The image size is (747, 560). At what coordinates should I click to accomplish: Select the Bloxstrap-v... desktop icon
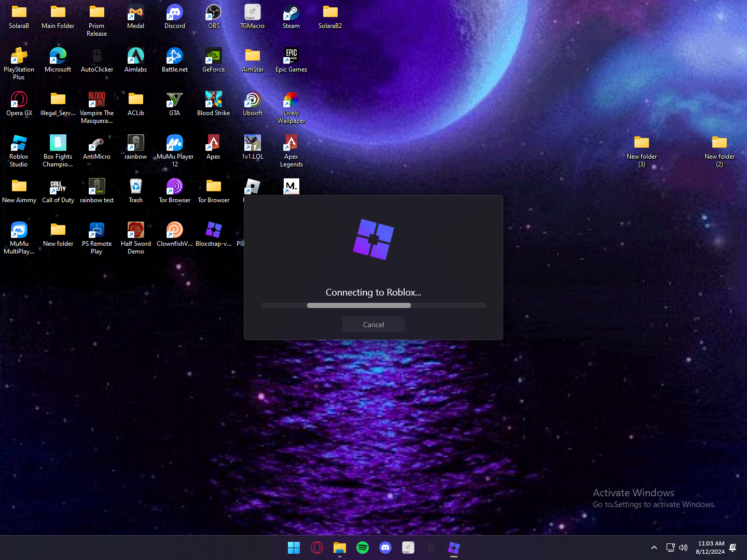point(214,234)
